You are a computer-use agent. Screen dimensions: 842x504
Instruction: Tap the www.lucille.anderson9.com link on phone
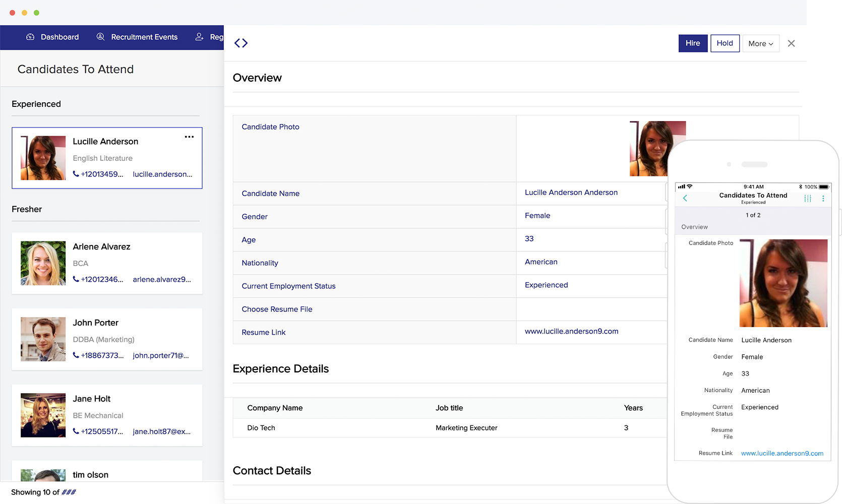pos(782,453)
